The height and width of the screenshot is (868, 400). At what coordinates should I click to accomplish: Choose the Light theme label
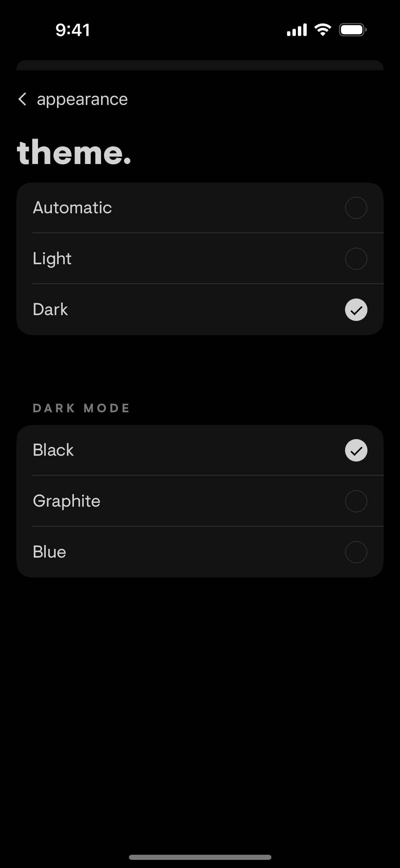coord(52,259)
